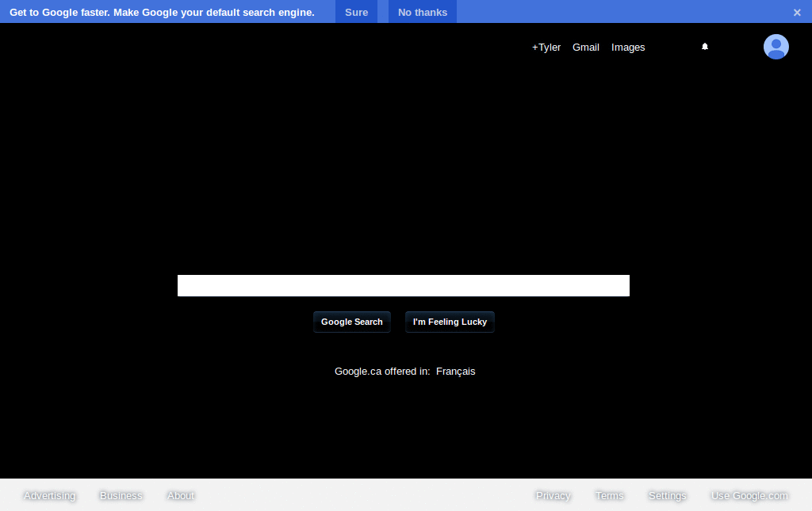Screen dimensions: 812x511
Task: Open the account profile avatar
Action: tap(776, 47)
